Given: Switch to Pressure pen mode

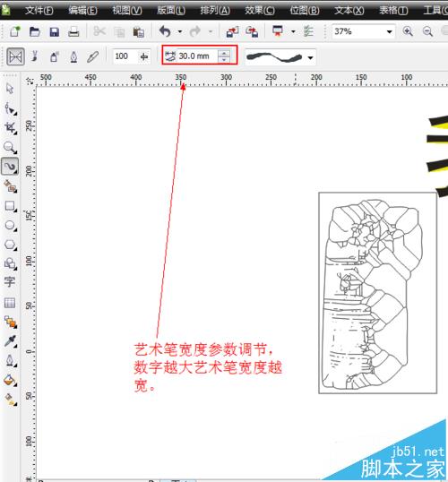Looking at the screenshot, I should pyautogui.click(x=93, y=56).
